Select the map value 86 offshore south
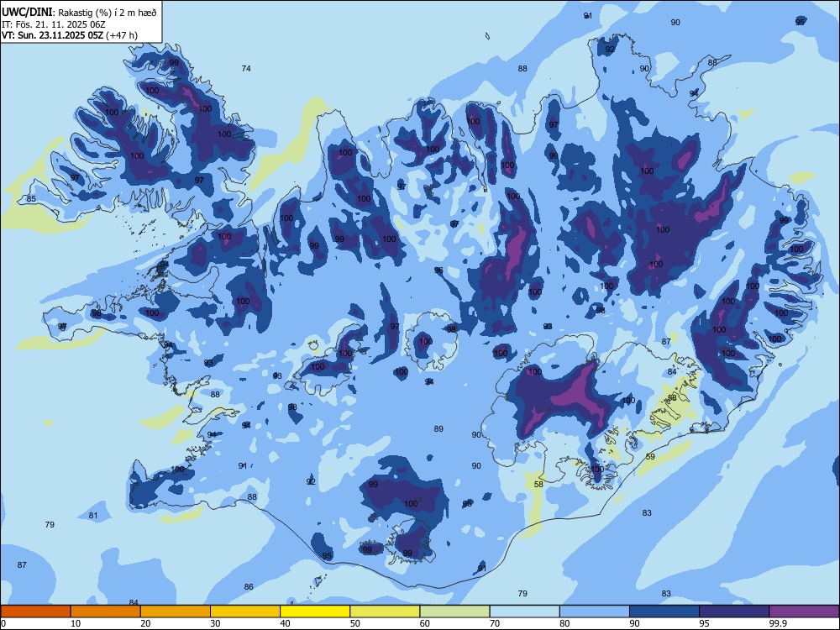Viewport: 840px width, 630px height. 249,586
